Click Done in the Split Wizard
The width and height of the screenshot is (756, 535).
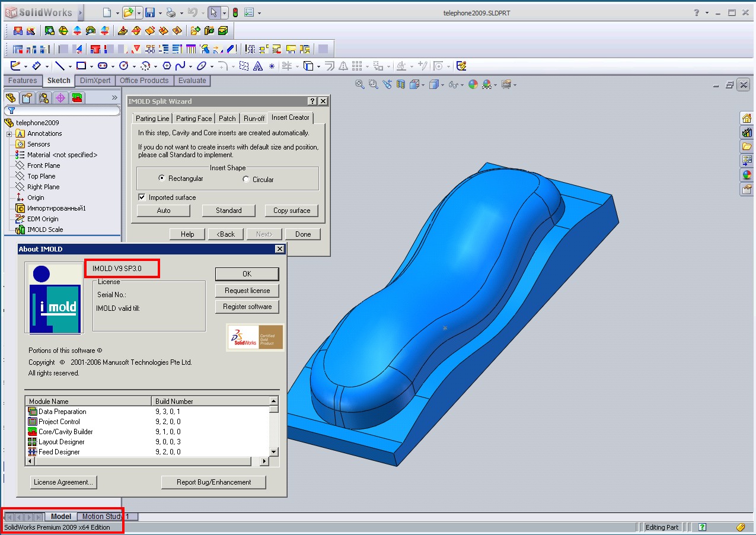coord(303,234)
